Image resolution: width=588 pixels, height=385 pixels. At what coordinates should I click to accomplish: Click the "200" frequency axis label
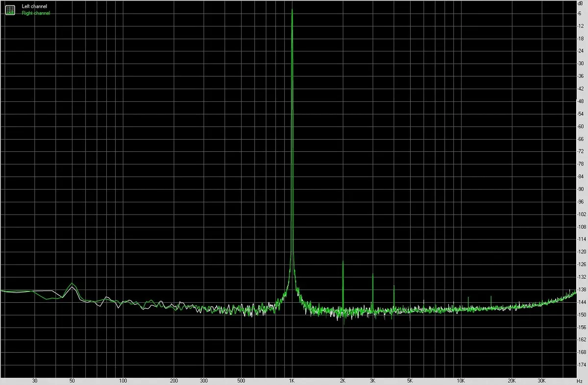point(174,380)
